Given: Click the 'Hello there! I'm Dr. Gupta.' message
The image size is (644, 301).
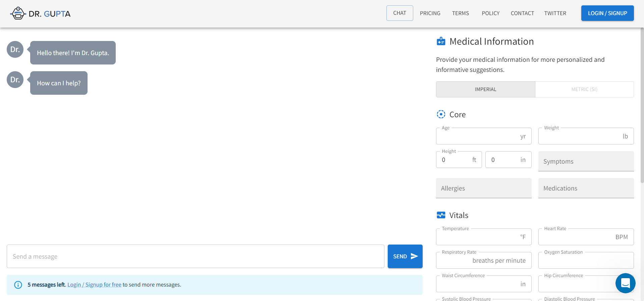Looking at the screenshot, I should [73, 53].
